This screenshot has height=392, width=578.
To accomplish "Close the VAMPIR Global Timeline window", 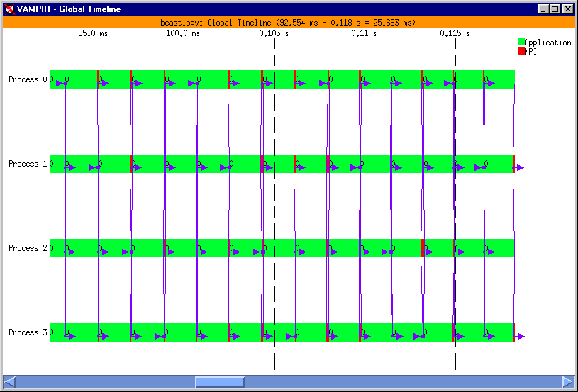I will click(567, 9).
